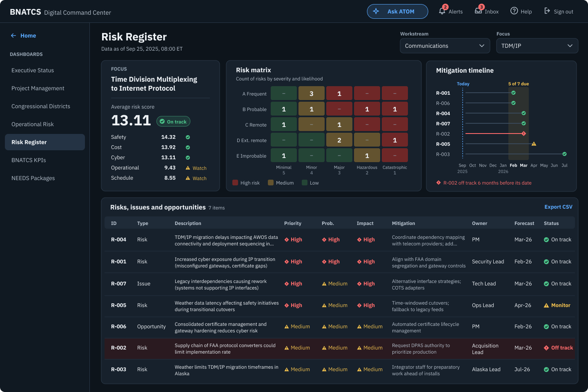Click the High risk red legend swatch
This screenshot has height=392, width=588.
[235, 183]
